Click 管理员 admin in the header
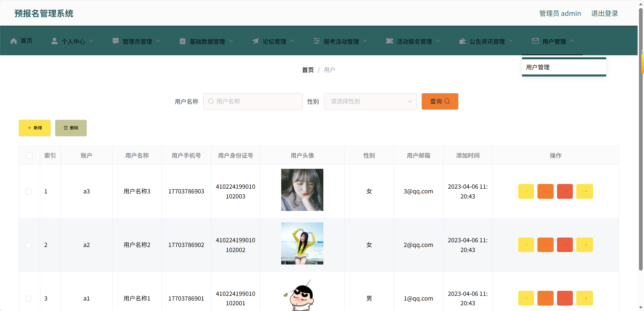 click(x=560, y=13)
